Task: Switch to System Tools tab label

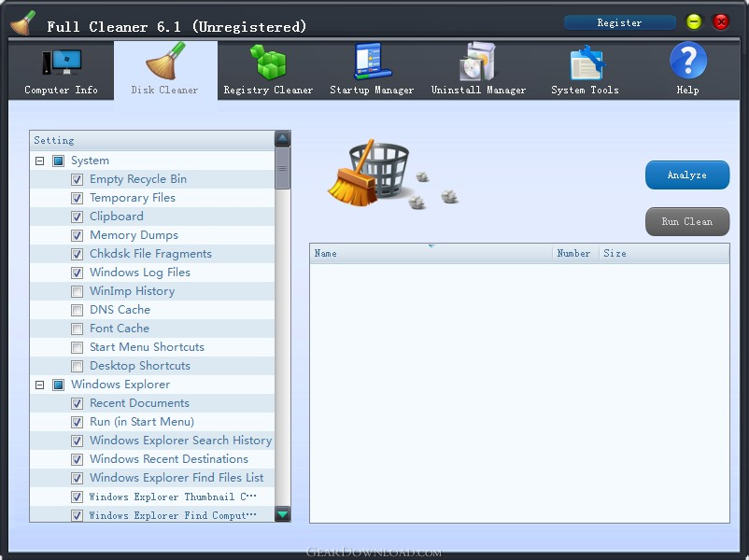Action: (x=585, y=90)
